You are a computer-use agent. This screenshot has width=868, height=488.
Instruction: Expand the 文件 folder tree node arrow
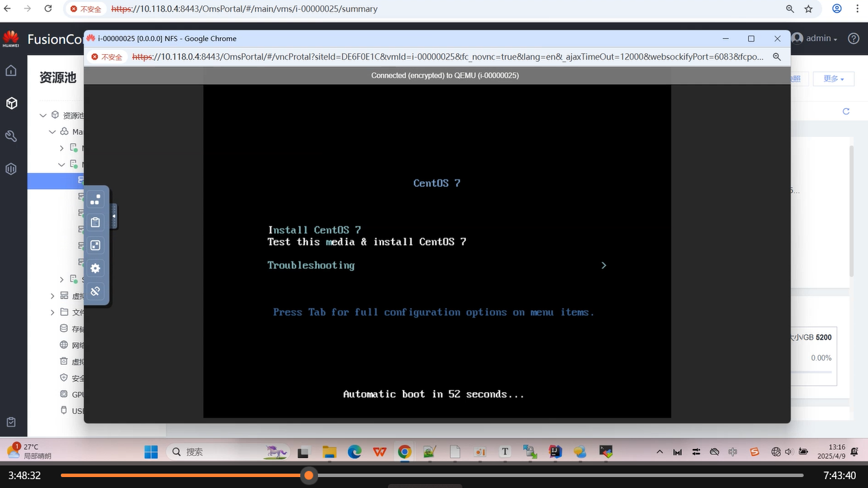point(53,313)
